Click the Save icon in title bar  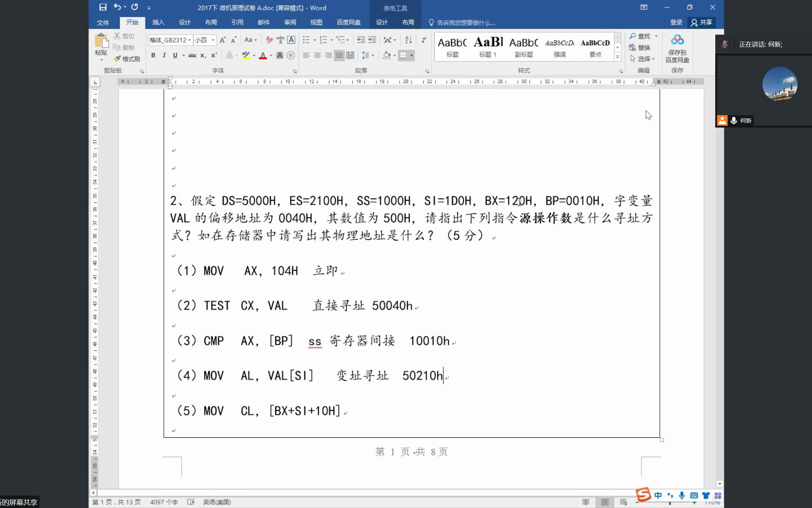coord(103,7)
